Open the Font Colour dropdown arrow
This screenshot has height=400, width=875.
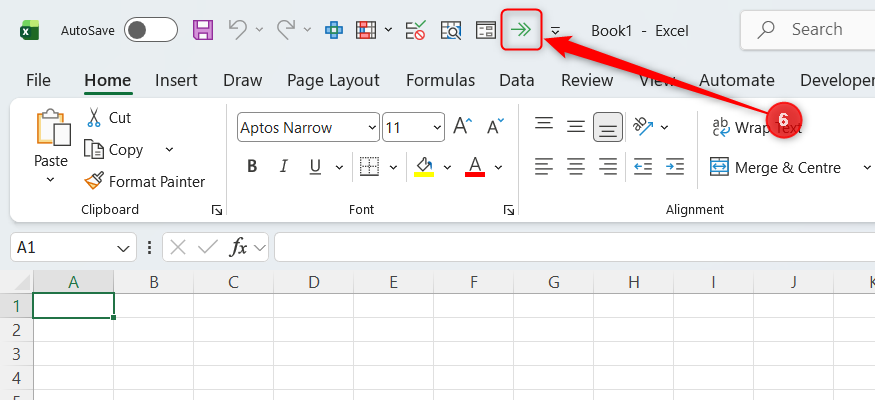tap(498, 167)
